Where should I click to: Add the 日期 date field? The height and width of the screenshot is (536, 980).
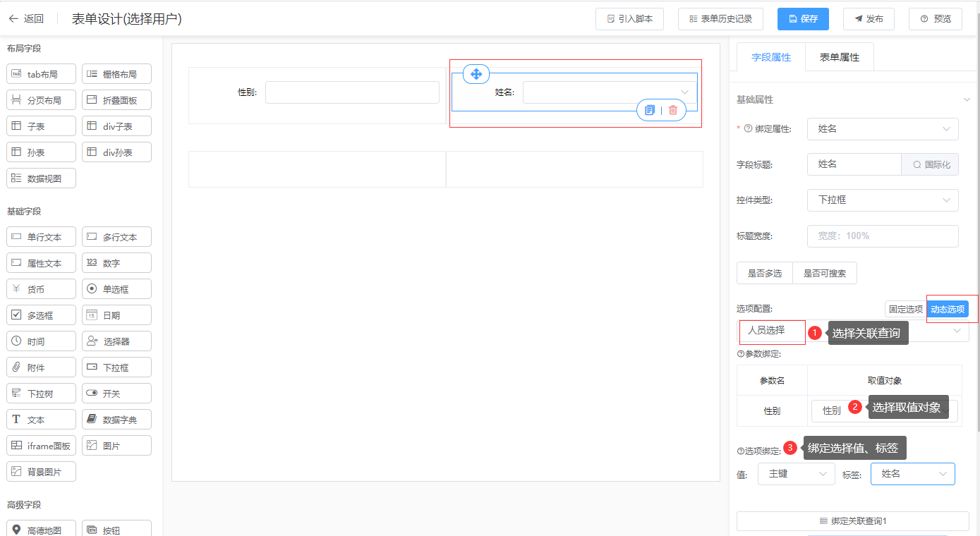(x=117, y=315)
